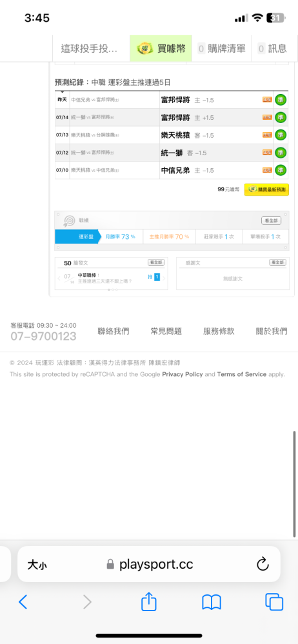Tap orange 主推 tag in 07/10 row
This screenshot has height=644, width=298.
[x=267, y=170]
